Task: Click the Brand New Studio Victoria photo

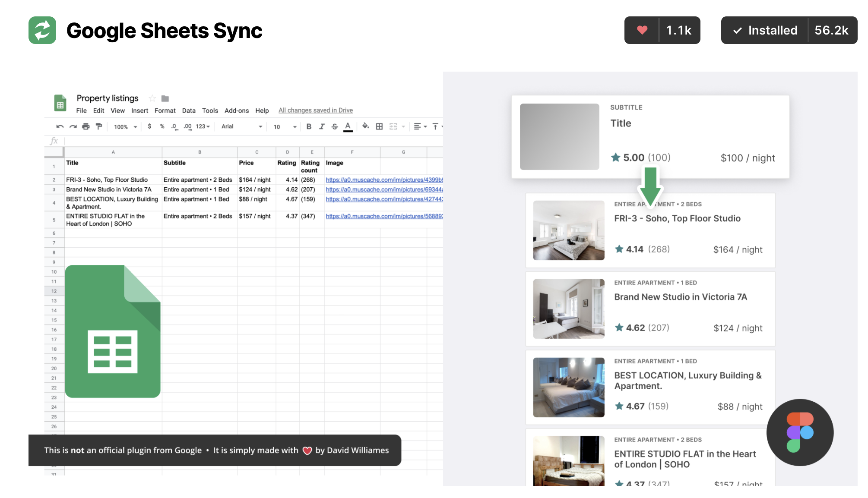Action: (569, 309)
